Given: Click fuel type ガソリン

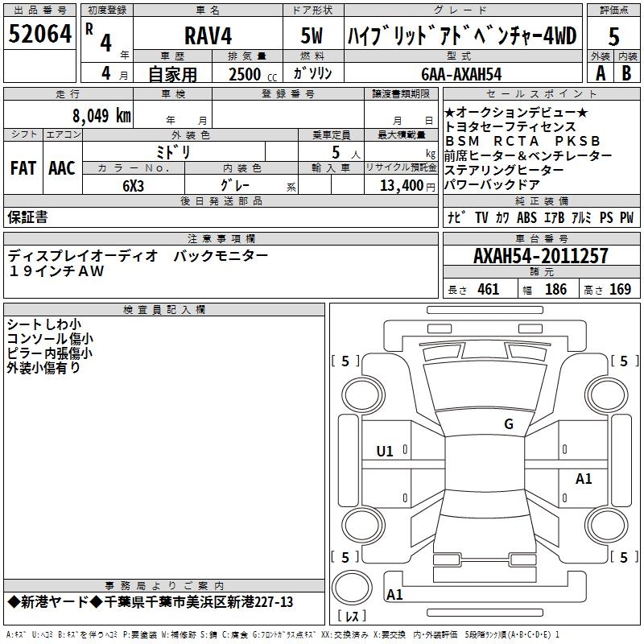Looking at the screenshot, I should 312,73.
